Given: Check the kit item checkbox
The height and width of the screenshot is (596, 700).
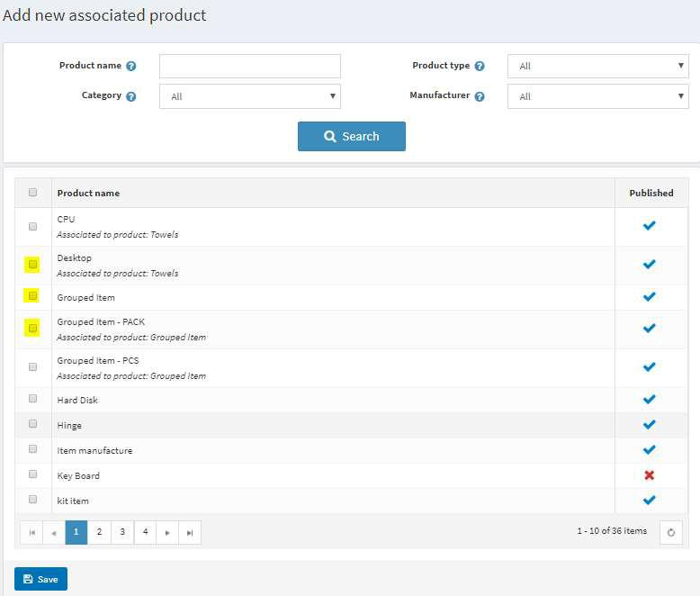Looking at the screenshot, I should point(32,499).
